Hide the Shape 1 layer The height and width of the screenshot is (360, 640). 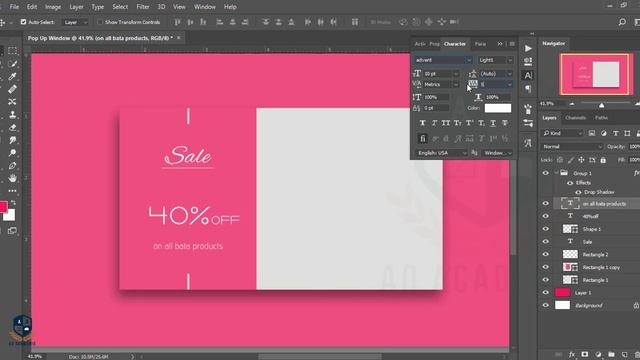coord(545,229)
